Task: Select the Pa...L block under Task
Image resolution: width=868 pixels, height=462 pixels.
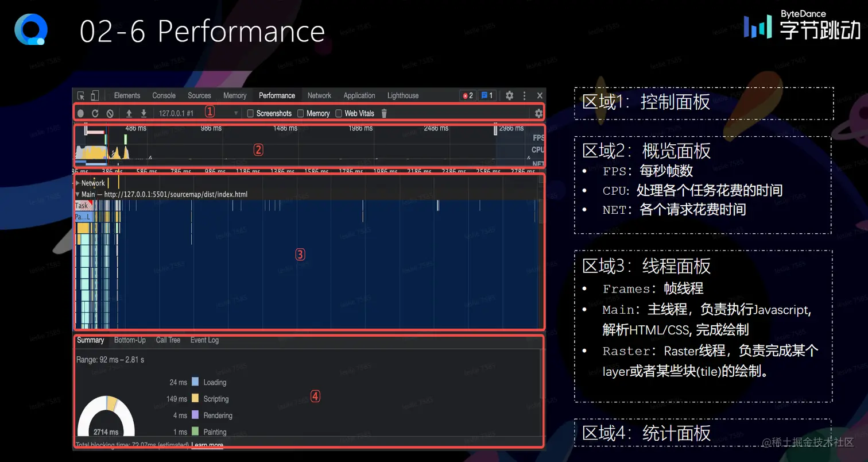Action: click(x=83, y=217)
